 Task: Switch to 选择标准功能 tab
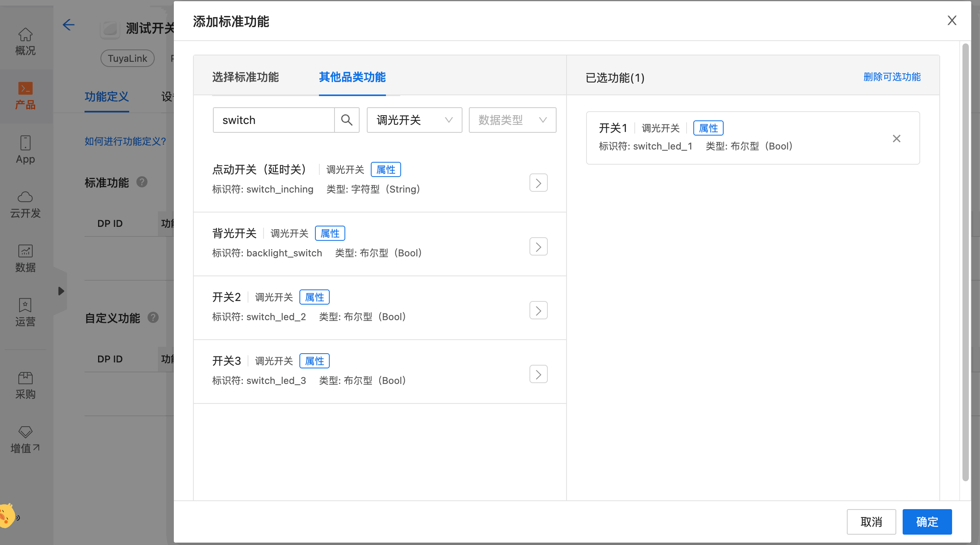click(x=246, y=77)
